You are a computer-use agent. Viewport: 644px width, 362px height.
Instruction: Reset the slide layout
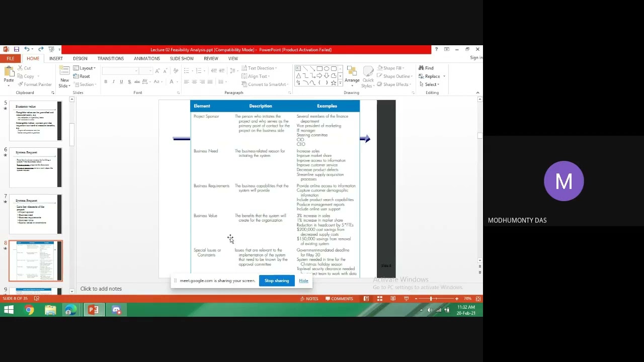(x=82, y=76)
